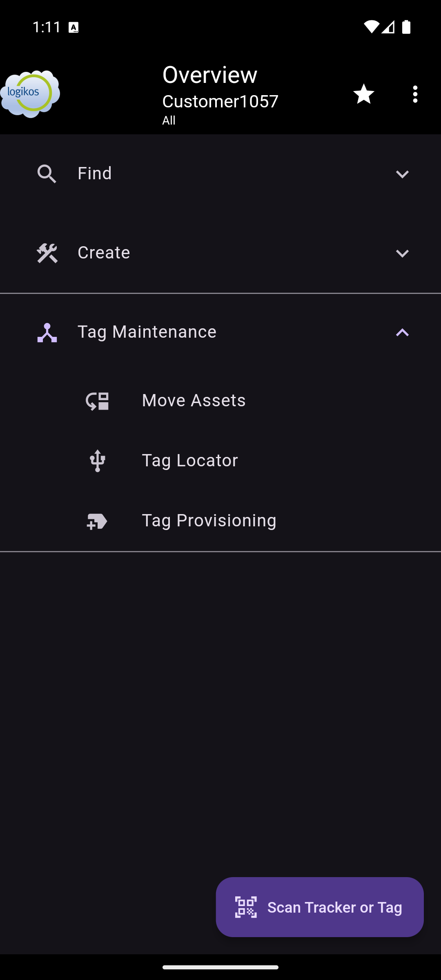Click the Tag Maintenance hierarchy icon

coord(47,332)
